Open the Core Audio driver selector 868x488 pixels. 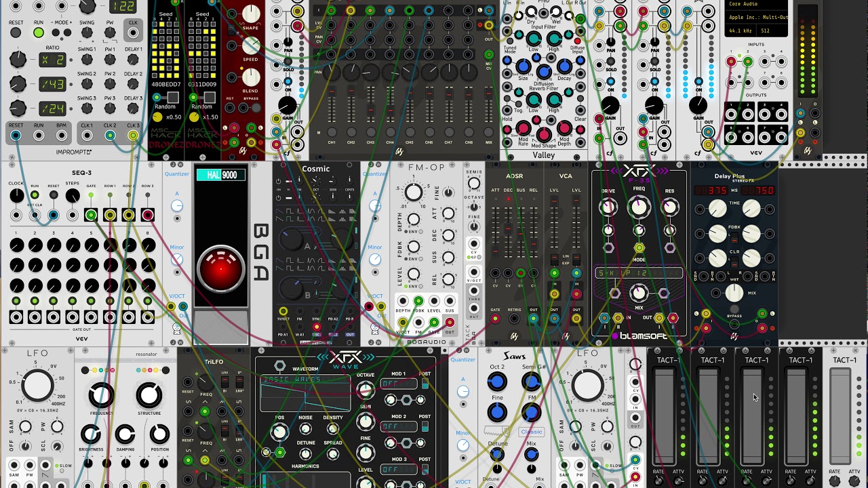(757, 4)
